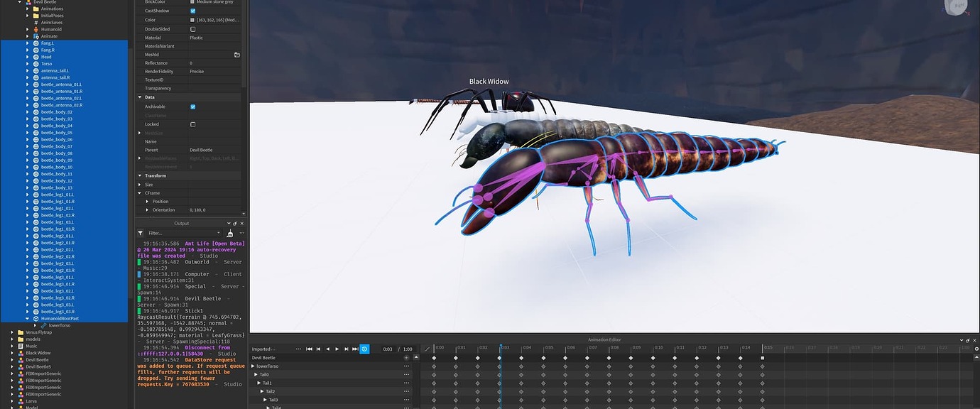Click the Fang.L mesh part icon
This screenshot has width=980, height=409.
tap(36, 43)
